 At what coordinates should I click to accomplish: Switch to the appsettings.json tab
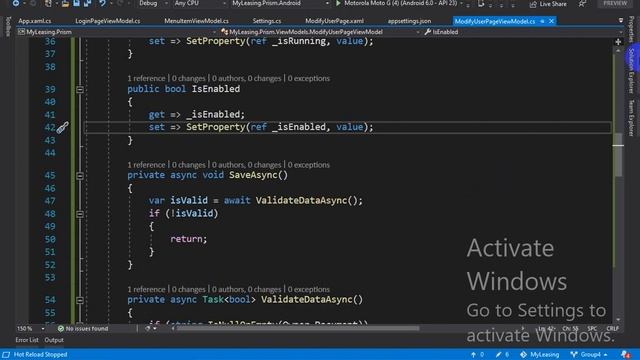(x=409, y=21)
